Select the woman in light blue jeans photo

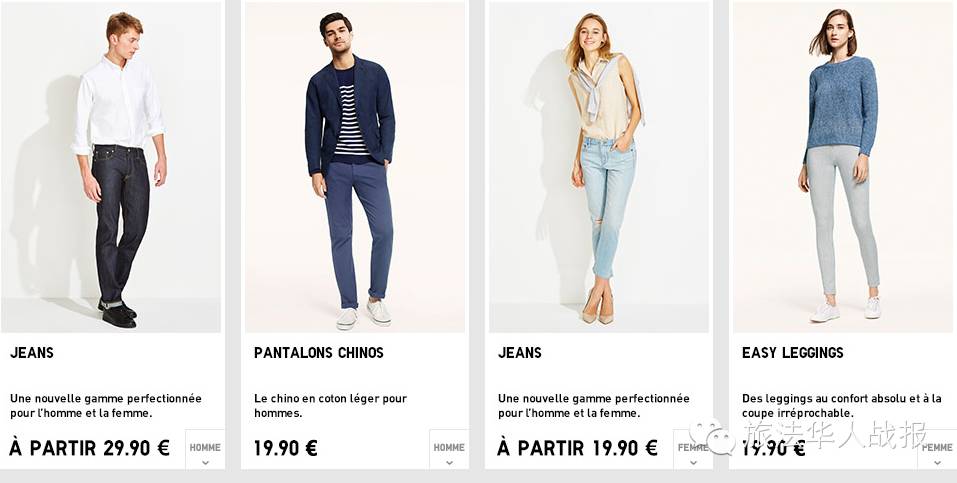tap(599, 167)
